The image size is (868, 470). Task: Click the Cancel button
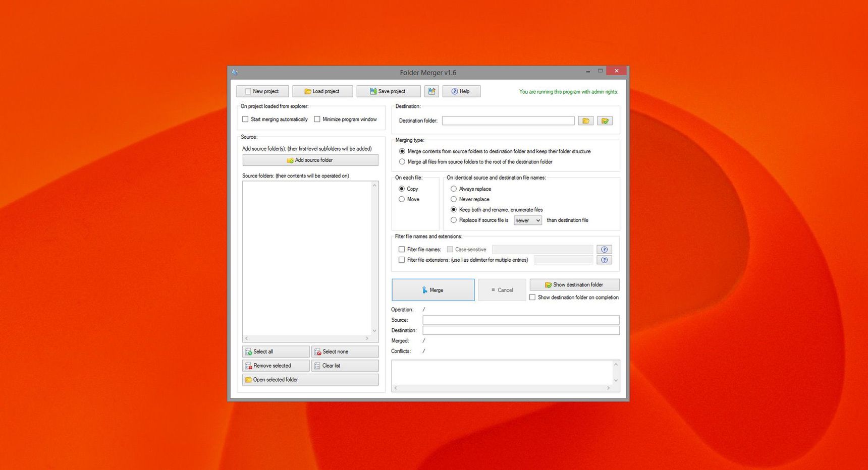coord(502,290)
